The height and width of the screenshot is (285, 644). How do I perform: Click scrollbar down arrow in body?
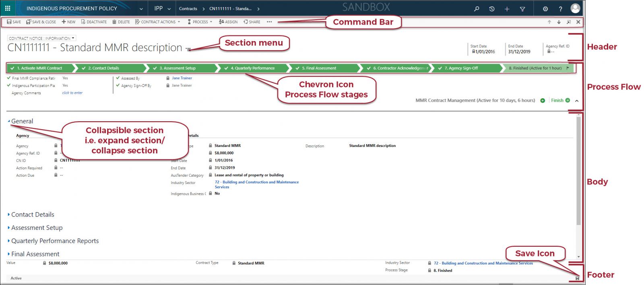pyautogui.click(x=579, y=257)
